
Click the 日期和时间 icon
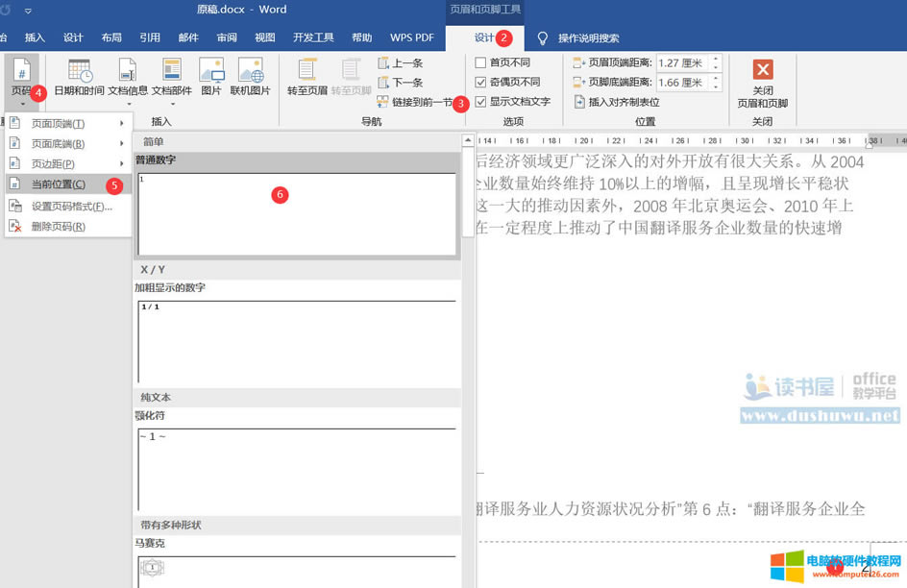coord(79,71)
